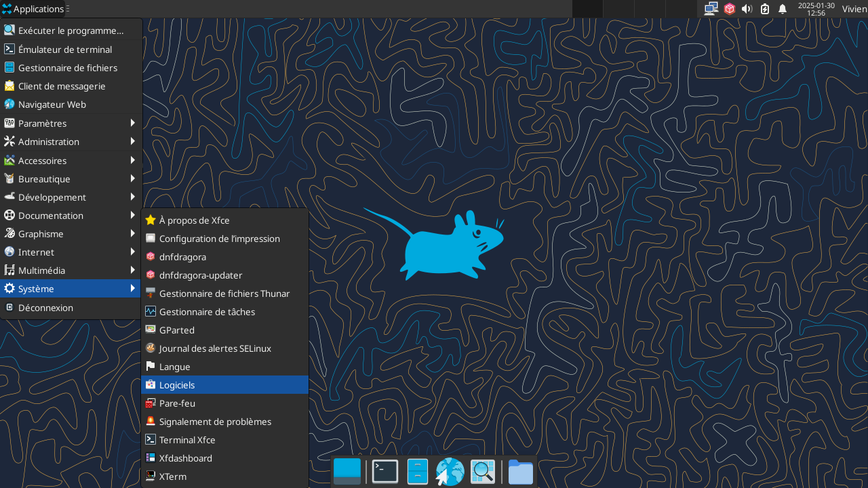
Task: Launch dnfdragora from the Système submenu
Action: (224, 257)
